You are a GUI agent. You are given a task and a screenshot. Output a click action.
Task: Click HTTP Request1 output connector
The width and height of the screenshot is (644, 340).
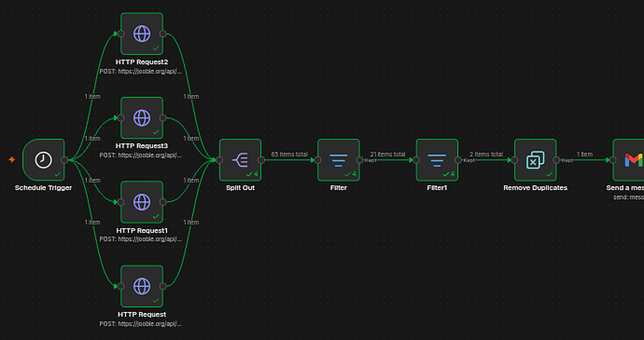(x=163, y=202)
